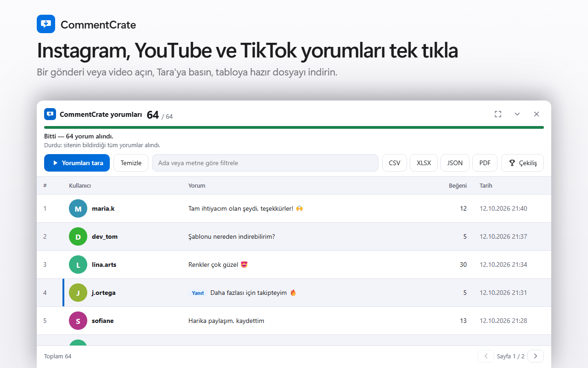Click comment "Harika paylaşım, kaydettim"
This screenshot has height=368, width=588.
click(226, 321)
